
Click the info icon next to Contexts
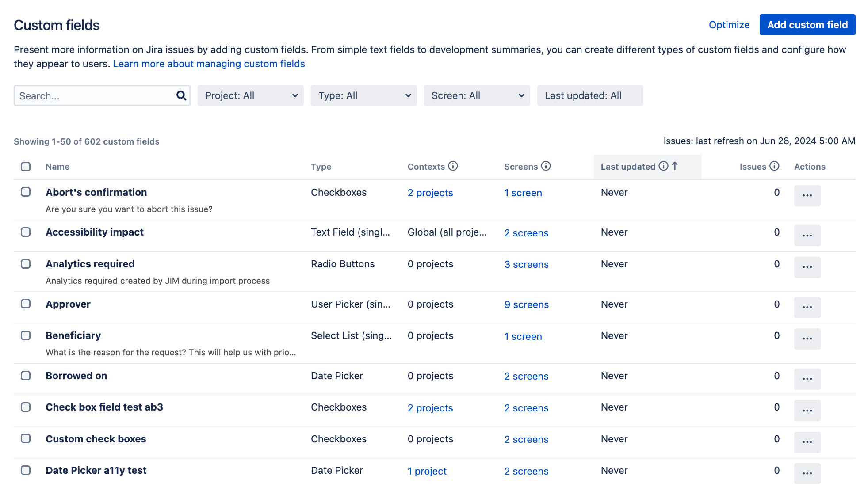(453, 166)
